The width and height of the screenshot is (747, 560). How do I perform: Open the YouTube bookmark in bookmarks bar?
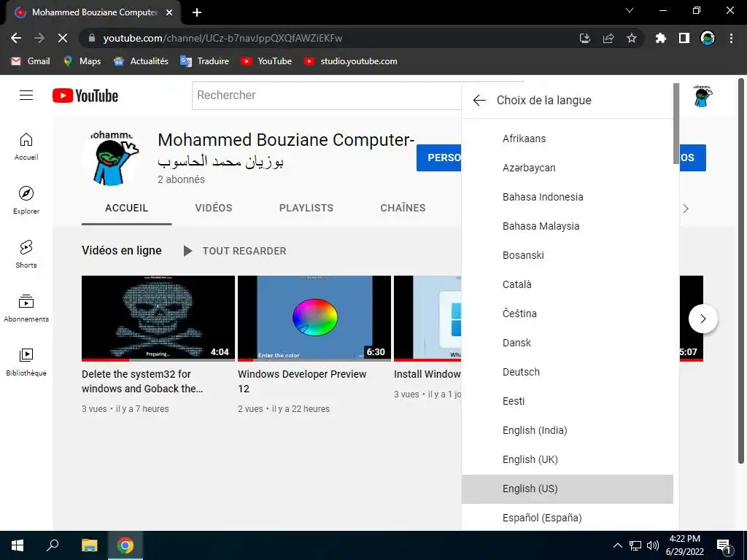point(266,61)
